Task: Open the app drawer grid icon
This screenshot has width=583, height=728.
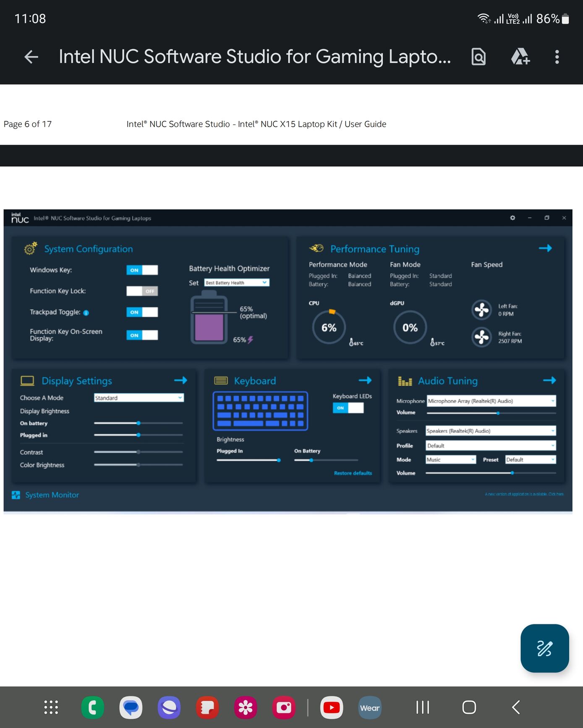Action: click(51, 707)
